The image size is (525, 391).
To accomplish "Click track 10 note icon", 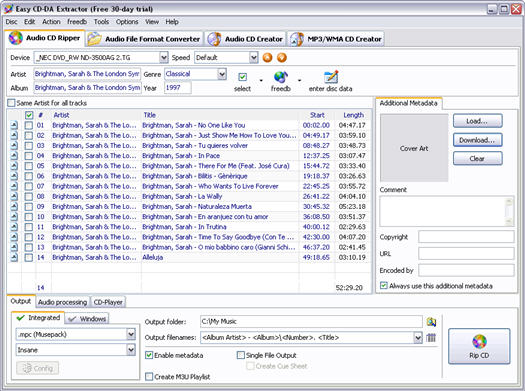I will pos(14,217).
